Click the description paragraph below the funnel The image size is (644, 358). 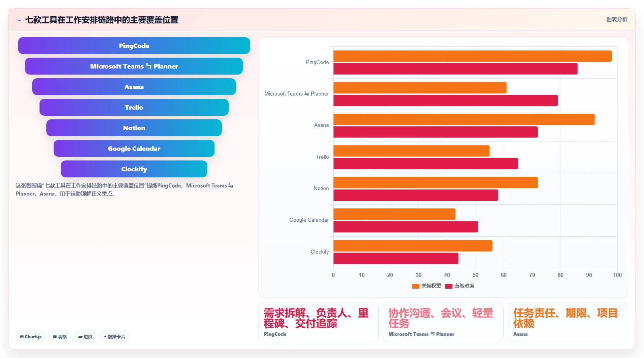(125, 189)
